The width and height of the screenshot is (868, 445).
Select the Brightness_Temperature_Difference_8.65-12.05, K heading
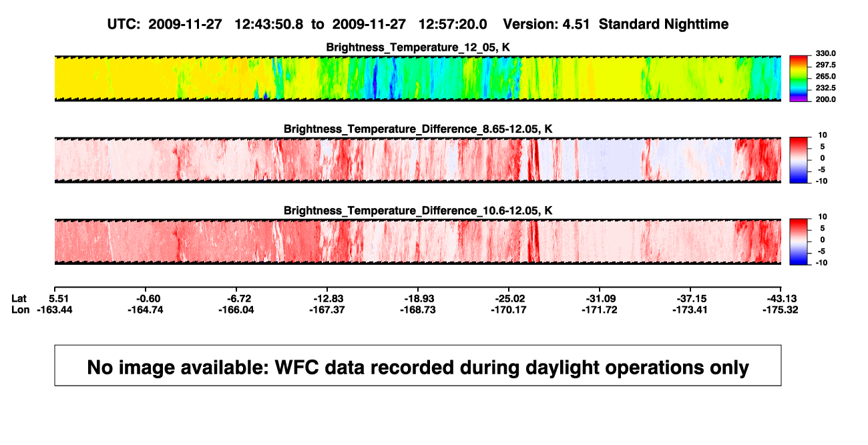pyautogui.click(x=418, y=129)
